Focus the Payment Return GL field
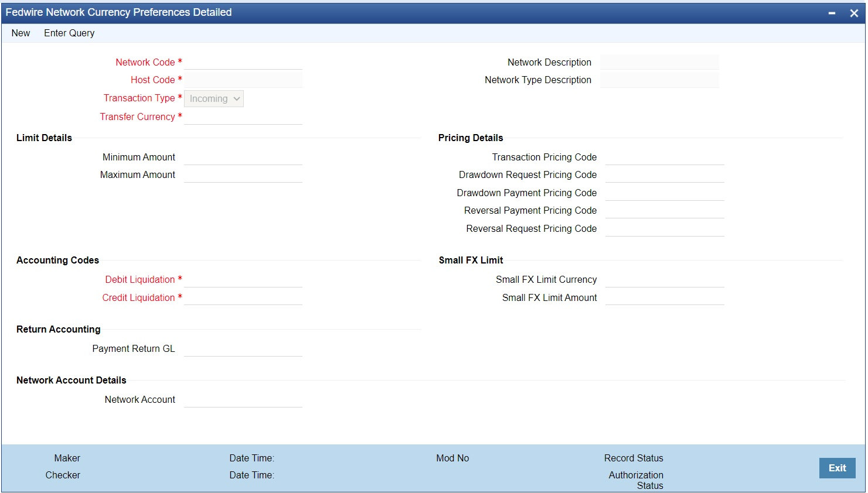The width and height of the screenshot is (868, 493). point(243,349)
